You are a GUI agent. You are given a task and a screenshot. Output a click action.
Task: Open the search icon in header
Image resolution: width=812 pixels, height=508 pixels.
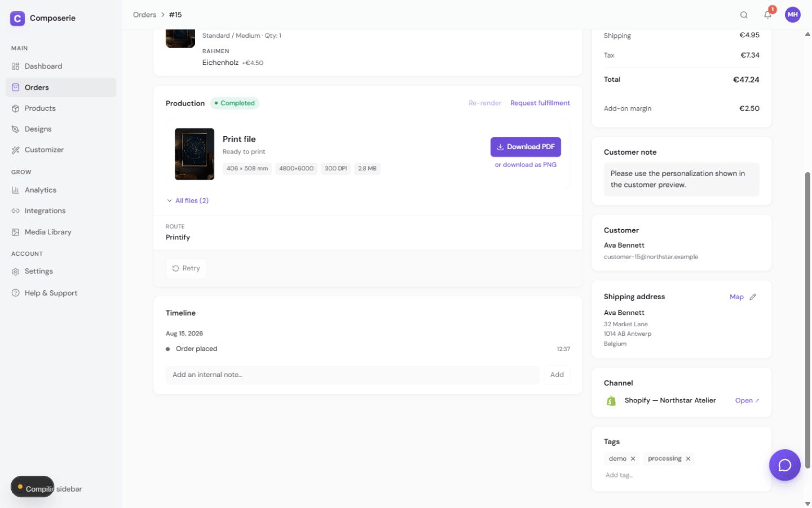(x=744, y=15)
